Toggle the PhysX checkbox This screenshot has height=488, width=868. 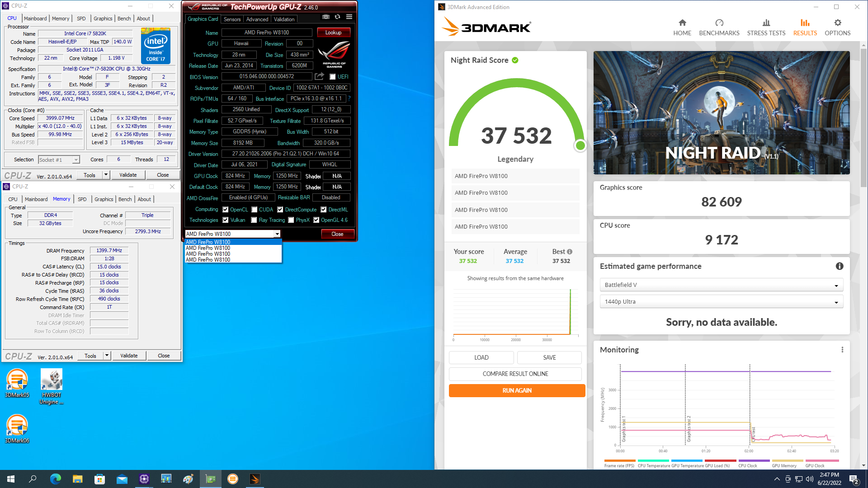pyautogui.click(x=291, y=220)
